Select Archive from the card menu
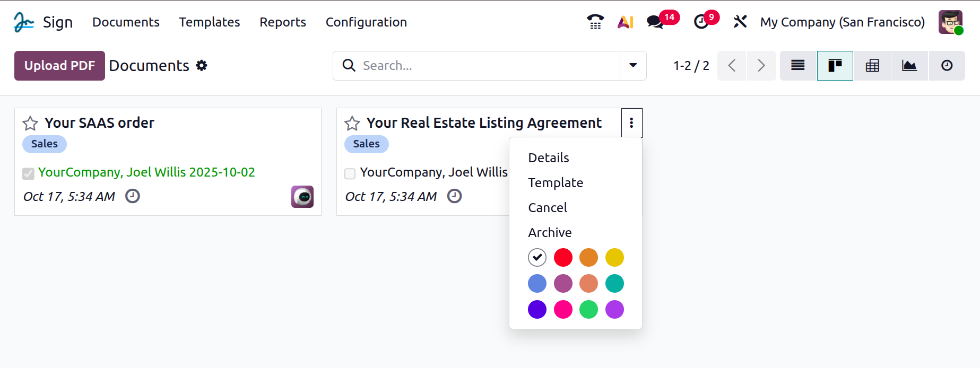This screenshot has width=980, height=368. [x=550, y=232]
